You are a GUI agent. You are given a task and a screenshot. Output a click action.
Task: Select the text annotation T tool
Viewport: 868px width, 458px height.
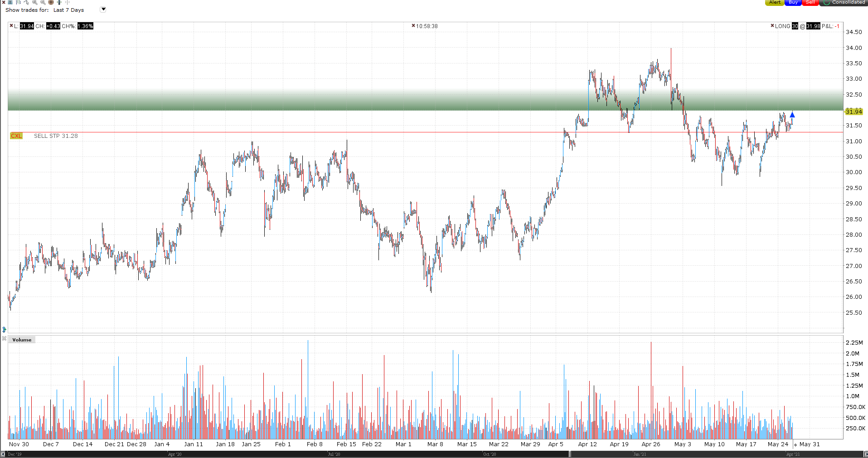pyautogui.click(x=10, y=2)
